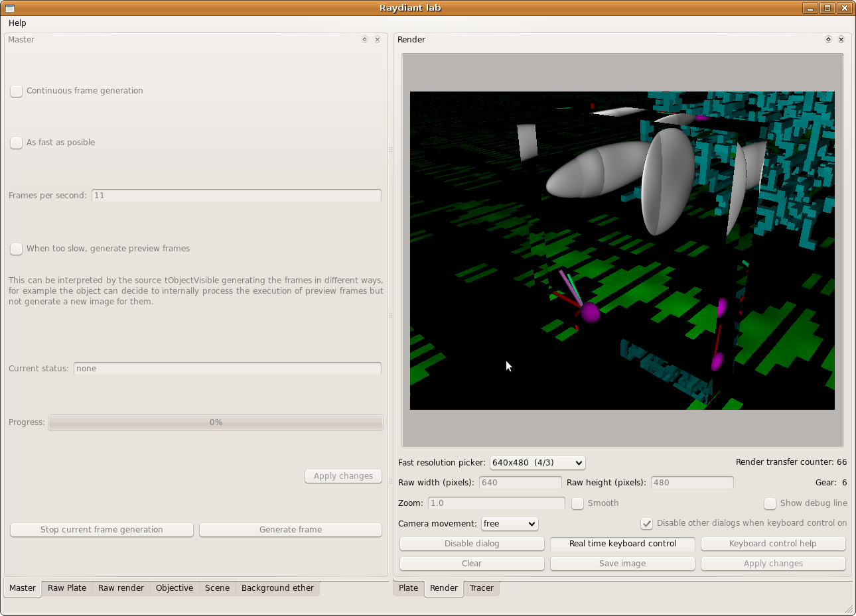This screenshot has height=616, width=856.
Task: Uncheck Disable other dialogs when keyboard control on
Action: pos(646,524)
